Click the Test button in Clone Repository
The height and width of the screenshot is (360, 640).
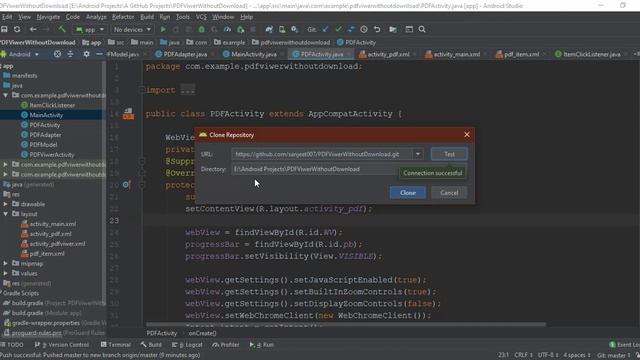pos(449,154)
